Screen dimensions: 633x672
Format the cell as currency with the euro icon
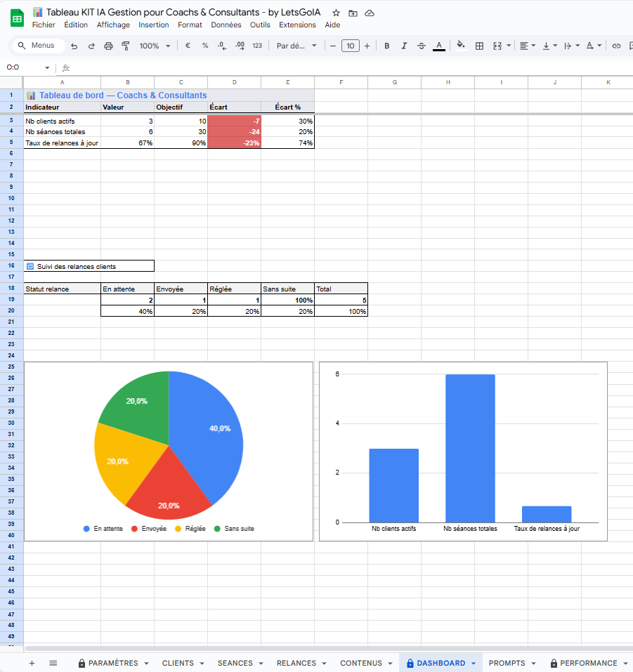pyautogui.click(x=188, y=46)
